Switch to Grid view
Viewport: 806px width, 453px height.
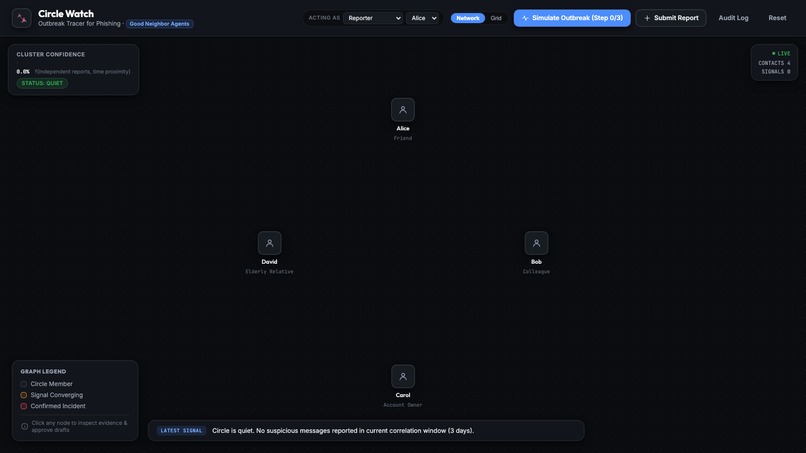click(496, 18)
